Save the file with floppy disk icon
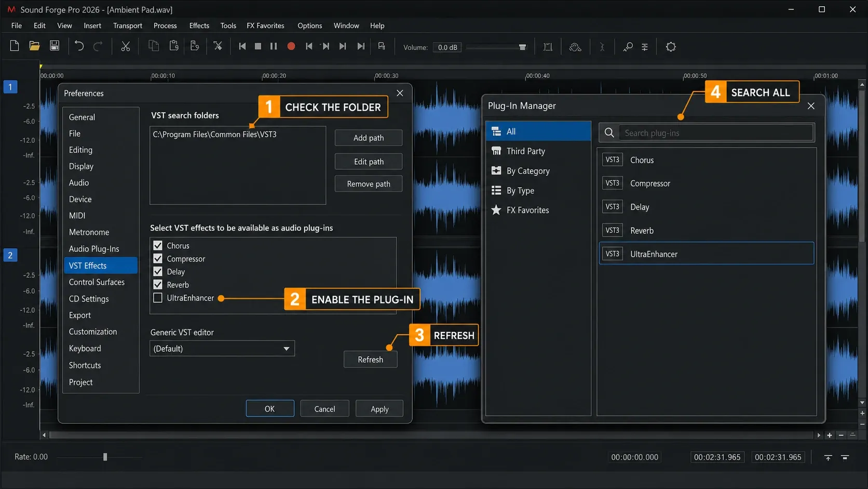The width and height of the screenshot is (868, 489). [54, 46]
